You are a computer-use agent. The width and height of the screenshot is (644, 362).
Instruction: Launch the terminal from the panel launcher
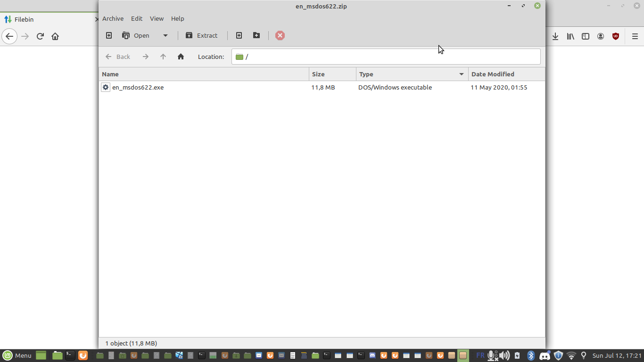click(x=70, y=355)
